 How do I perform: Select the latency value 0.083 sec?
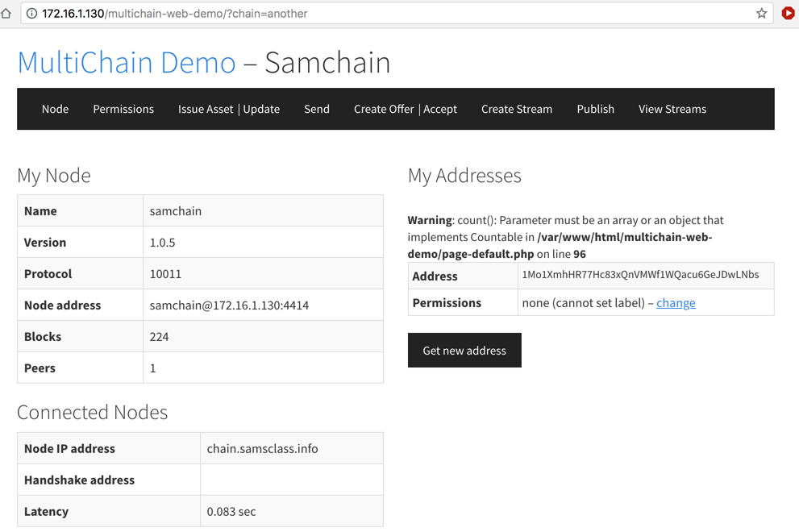[x=231, y=512]
